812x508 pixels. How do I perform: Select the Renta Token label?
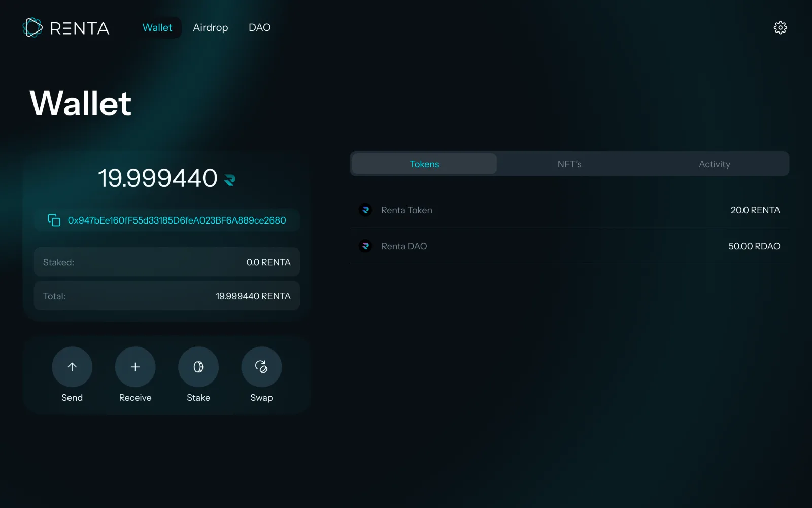click(x=407, y=210)
